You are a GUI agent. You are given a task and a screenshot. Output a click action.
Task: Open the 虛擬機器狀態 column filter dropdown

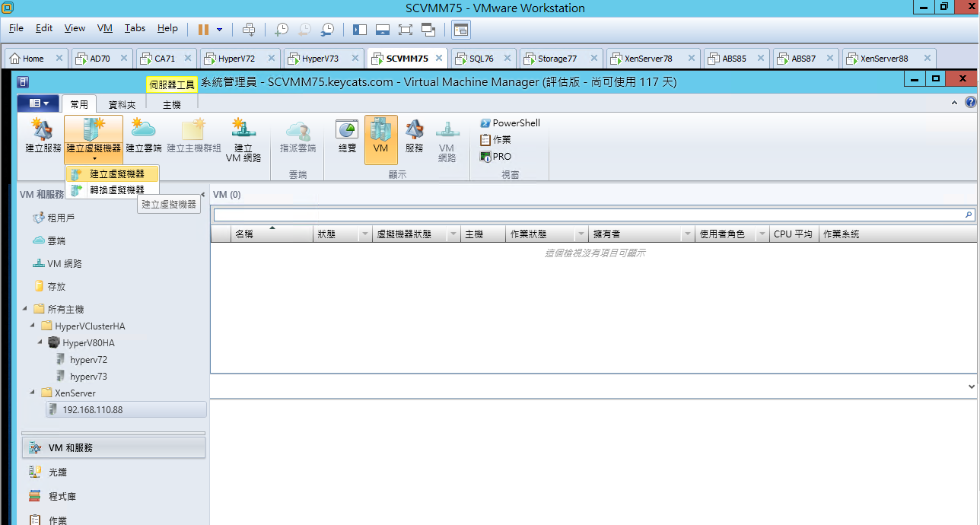click(454, 234)
